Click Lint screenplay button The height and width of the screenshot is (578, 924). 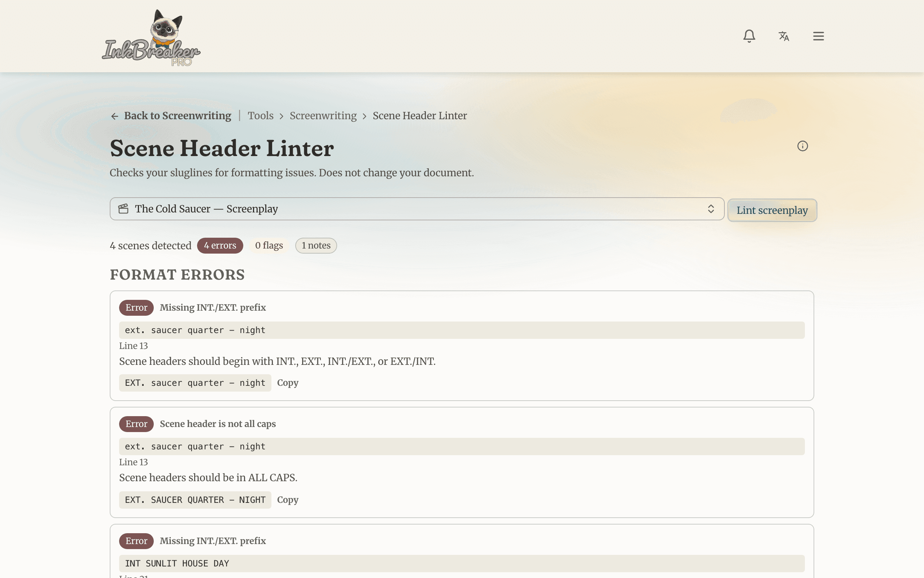click(x=772, y=210)
